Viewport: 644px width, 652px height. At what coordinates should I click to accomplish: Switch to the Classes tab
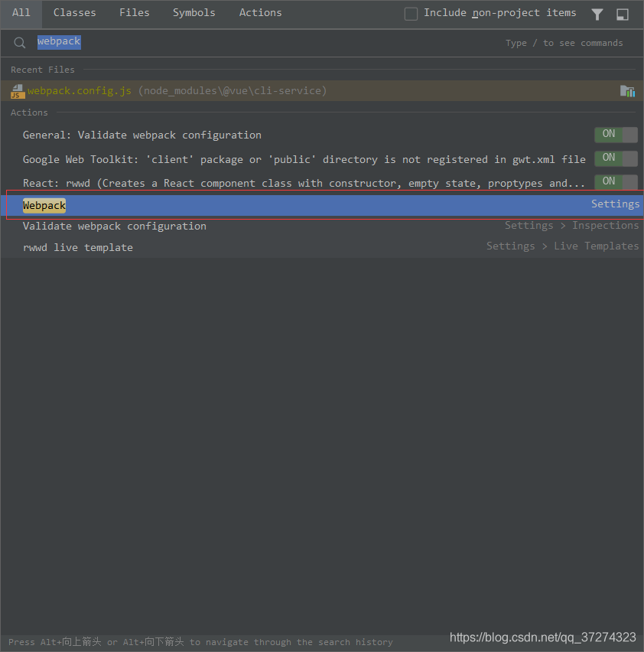pyautogui.click(x=75, y=13)
